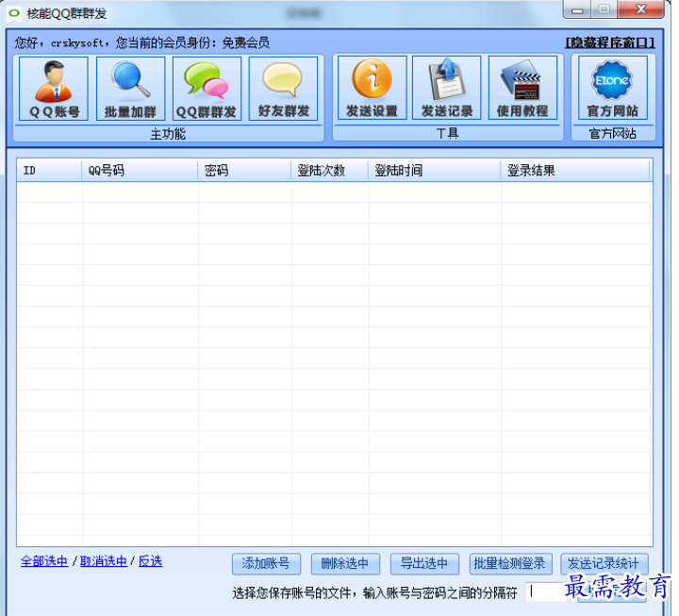
Task: Sort by the 登陆次数 column header
Action: click(x=329, y=170)
